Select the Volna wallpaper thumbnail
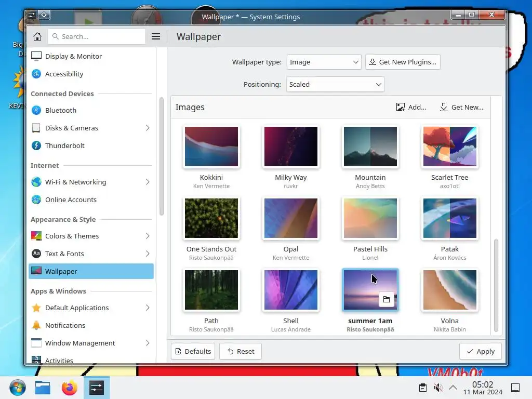Viewport: 532px width, 399px height. point(449,290)
